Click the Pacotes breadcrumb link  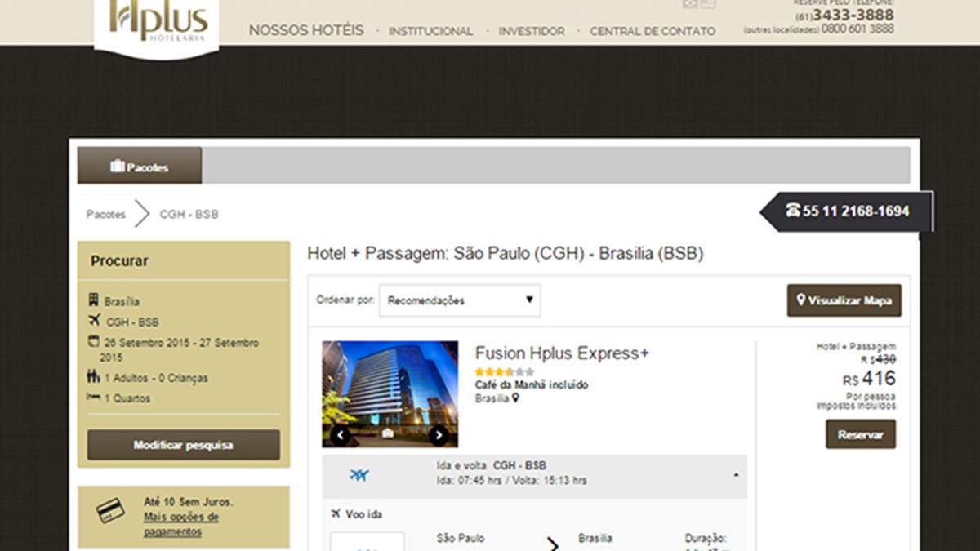[106, 214]
